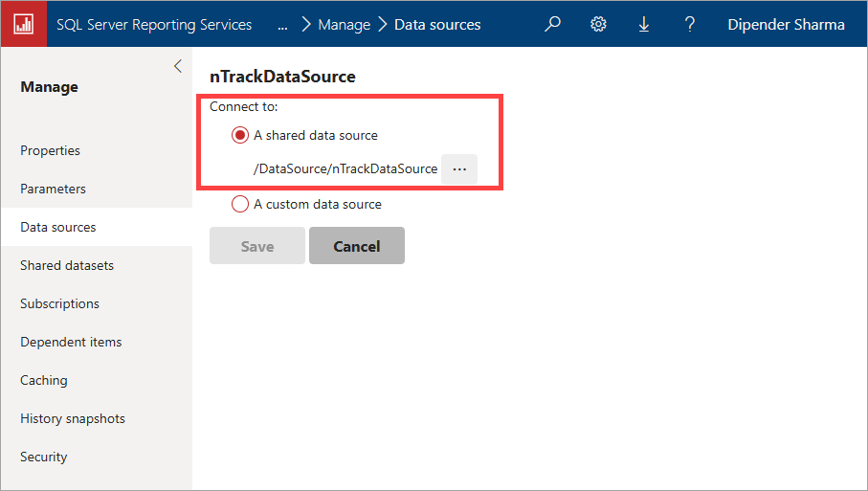The height and width of the screenshot is (491, 868).
Task: Click the Cancel button
Action: [357, 246]
